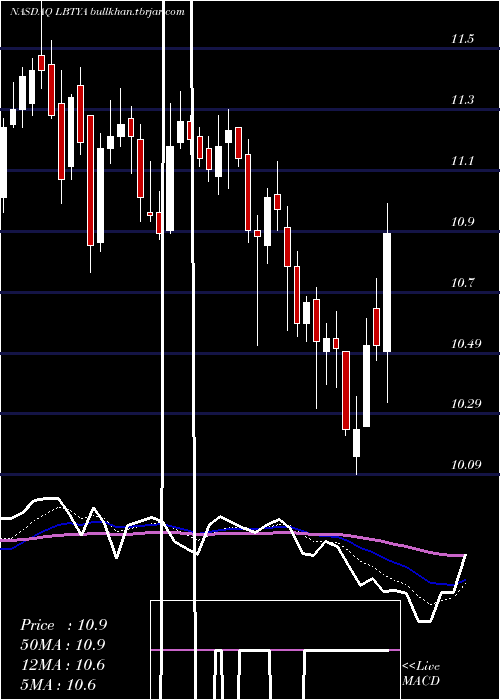
Task: Click the 11.1 price axis label
Action: pyautogui.click(x=462, y=161)
